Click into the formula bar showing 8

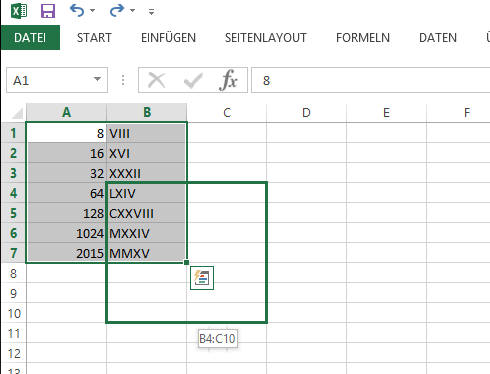click(370, 80)
